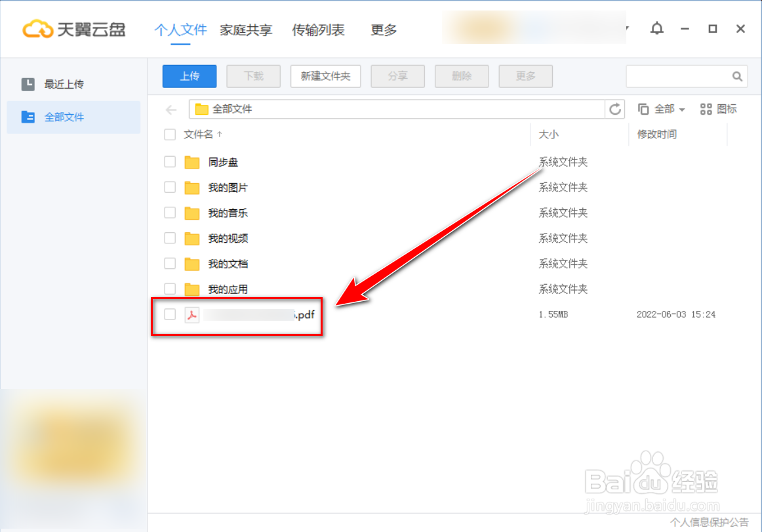Screen dimensions: 762x532
Task: Refresh the file list
Action: (614, 109)
